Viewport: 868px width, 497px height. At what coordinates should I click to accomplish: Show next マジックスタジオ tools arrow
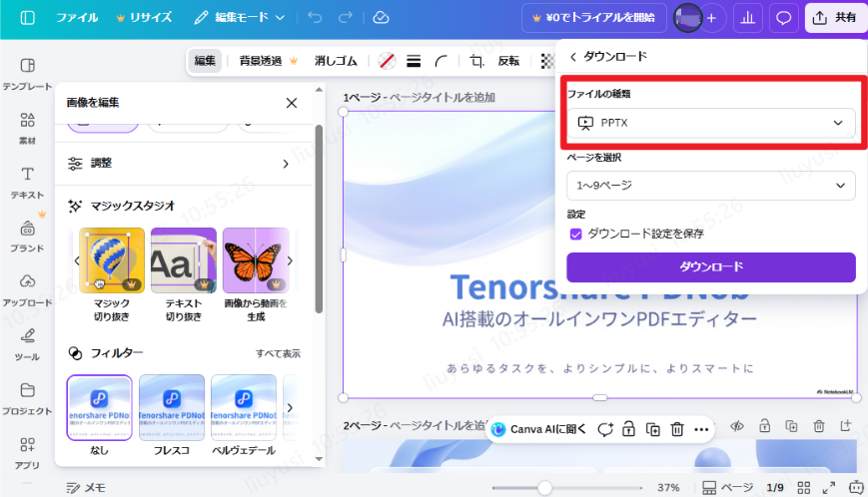coord(290,260)
